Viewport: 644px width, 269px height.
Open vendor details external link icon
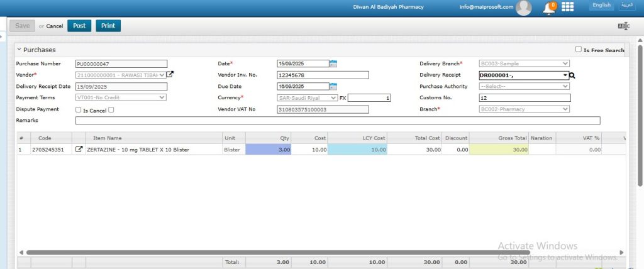(170, 75)
